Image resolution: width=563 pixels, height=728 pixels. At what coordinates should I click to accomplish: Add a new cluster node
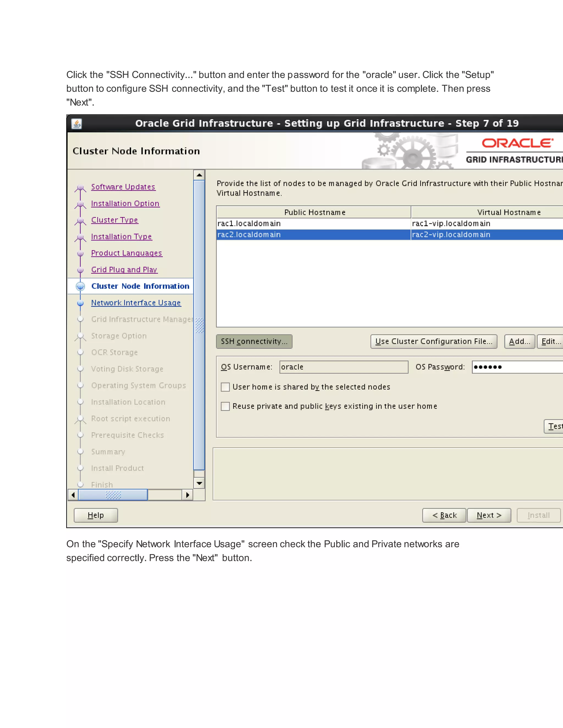(x=520, y=341)
